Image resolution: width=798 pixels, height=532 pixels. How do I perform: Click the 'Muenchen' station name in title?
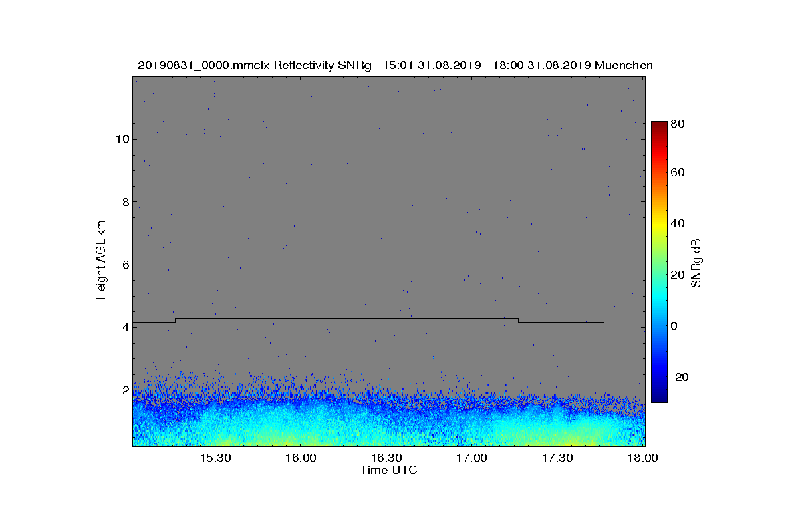pyautogui.click(x=624, y=65)
